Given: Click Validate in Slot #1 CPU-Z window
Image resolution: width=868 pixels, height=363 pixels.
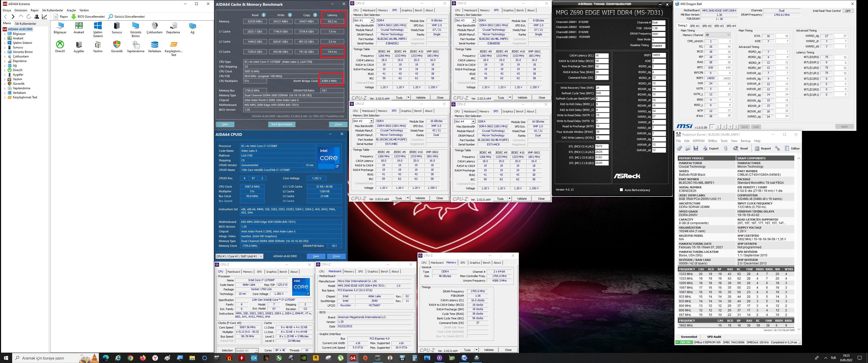Looking at the screenshot, I should click(421, 97).
